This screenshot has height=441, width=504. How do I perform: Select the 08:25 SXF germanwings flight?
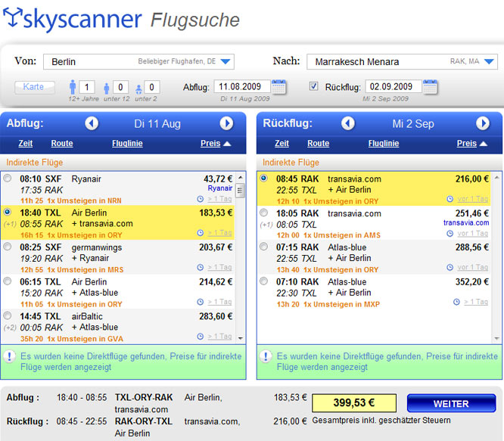click(7, 247)
